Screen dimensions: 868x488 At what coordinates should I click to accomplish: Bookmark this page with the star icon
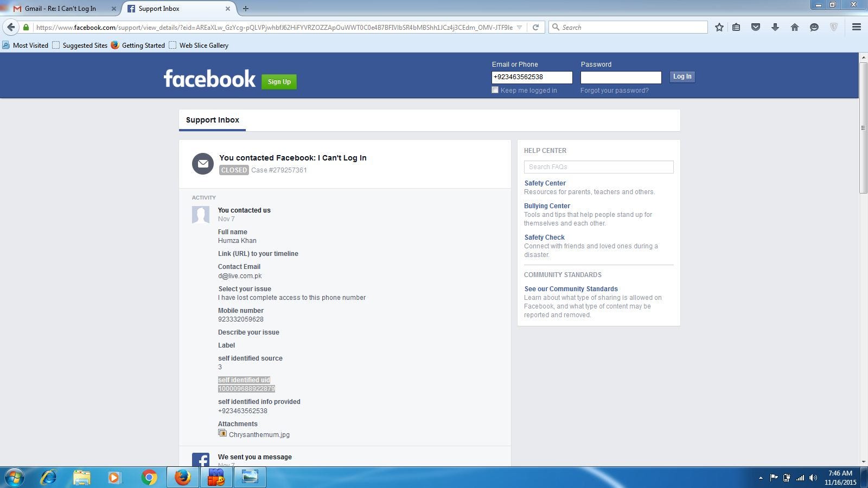(719, 27)
